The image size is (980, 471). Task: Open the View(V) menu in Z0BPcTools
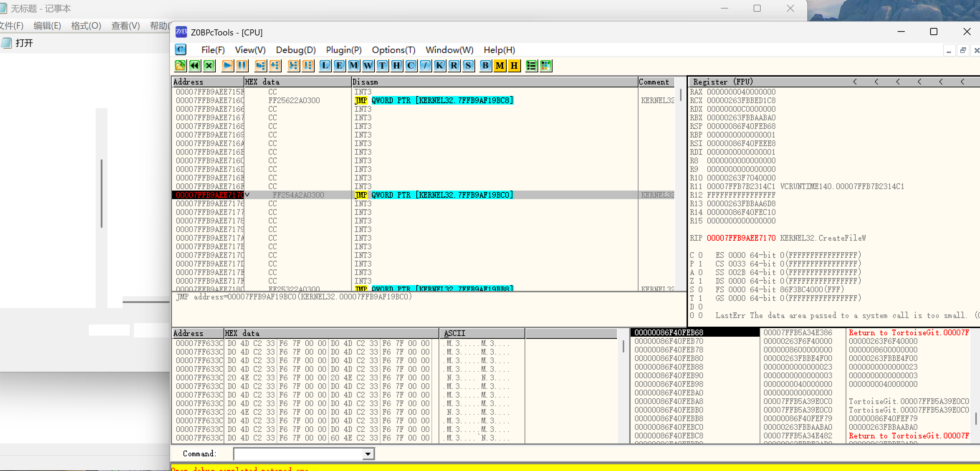[x=250, y=50]
